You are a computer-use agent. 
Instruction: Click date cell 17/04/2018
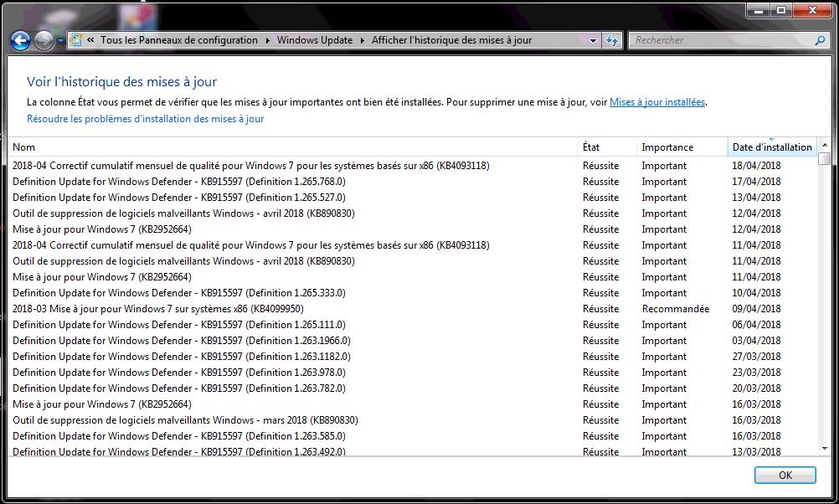click(756, 182)
